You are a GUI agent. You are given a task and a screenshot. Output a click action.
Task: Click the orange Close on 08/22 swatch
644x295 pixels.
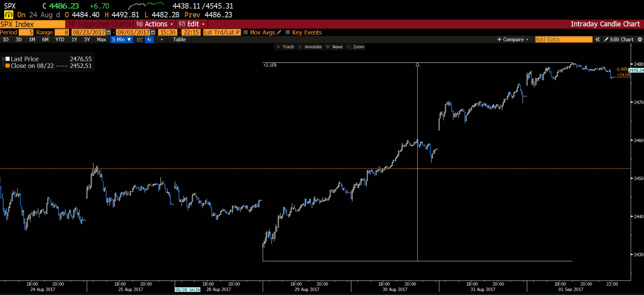(x=7, y=66)
